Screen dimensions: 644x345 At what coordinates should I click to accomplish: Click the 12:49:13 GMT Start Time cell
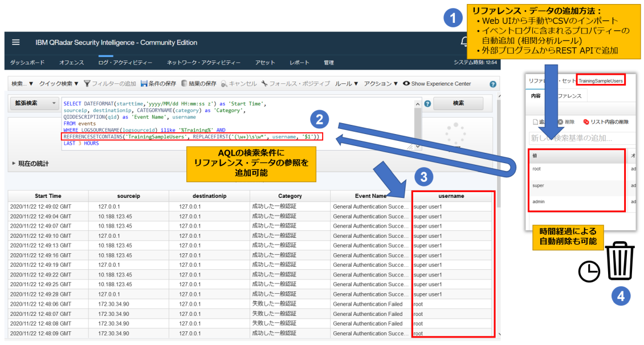pos(48,246)
